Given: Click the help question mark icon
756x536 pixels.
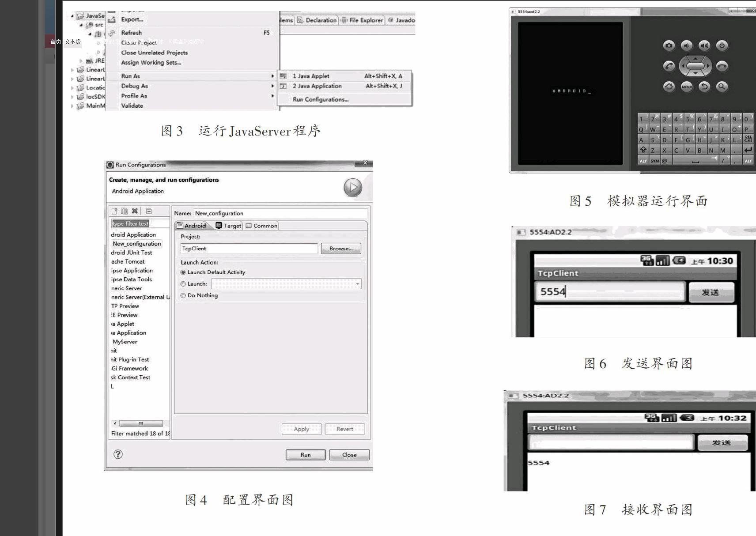Looking at the screenshot, I should pos(118,454).
